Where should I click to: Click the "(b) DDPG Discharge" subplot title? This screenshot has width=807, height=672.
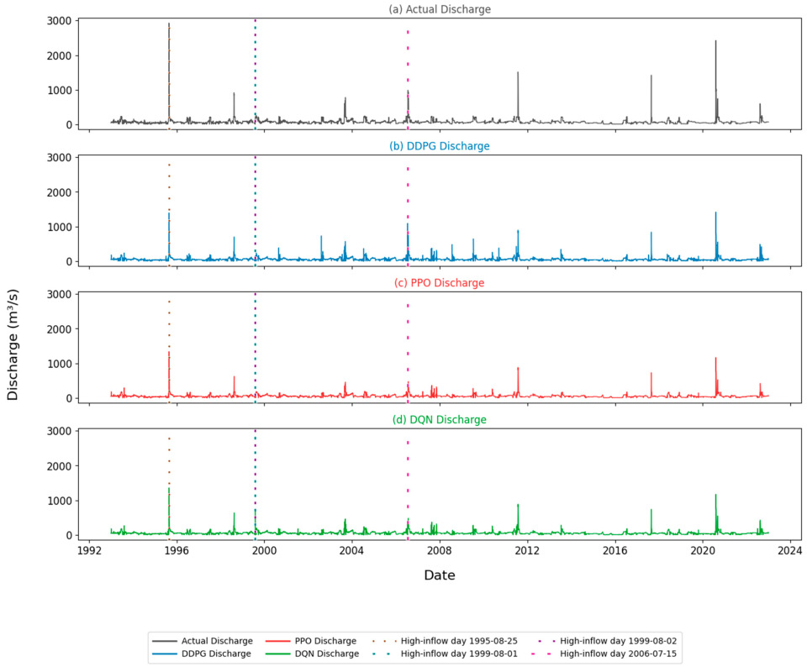click(x=440, y=146)
